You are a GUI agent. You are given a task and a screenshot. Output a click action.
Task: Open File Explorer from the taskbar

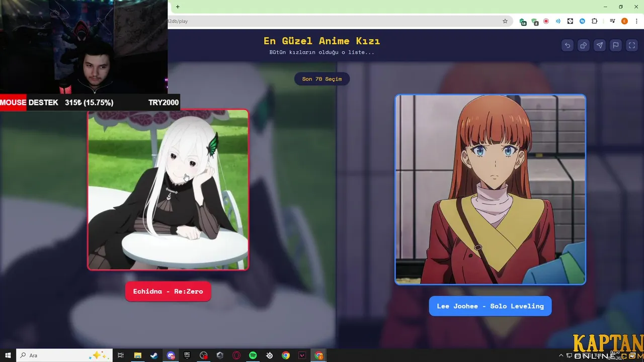click(137, 355)
